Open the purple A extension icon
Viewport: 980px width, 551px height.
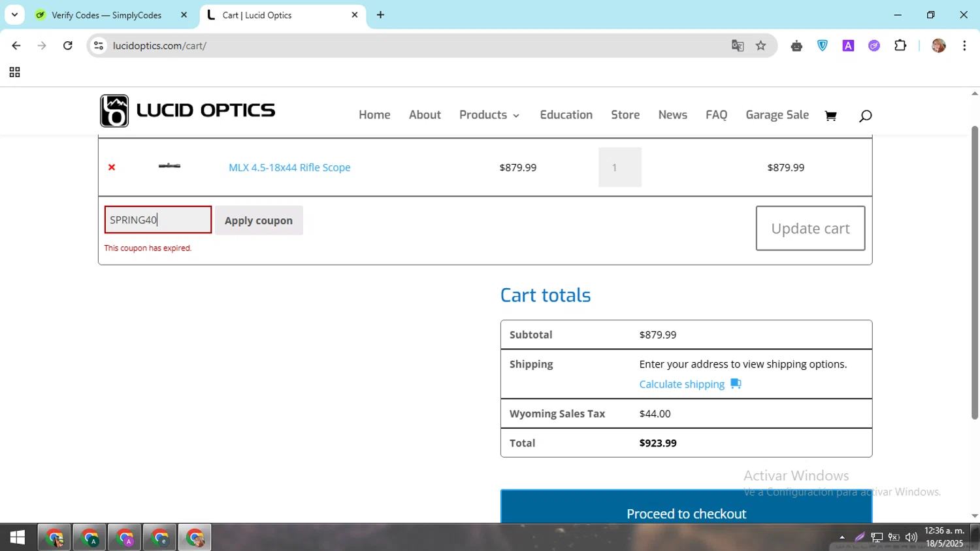pyautogui.click(x=848, y=46)
